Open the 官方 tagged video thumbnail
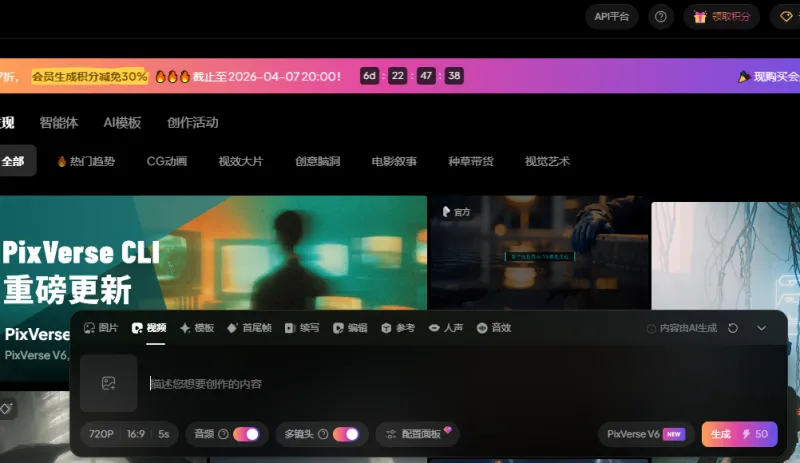 (x=539, y=253)
